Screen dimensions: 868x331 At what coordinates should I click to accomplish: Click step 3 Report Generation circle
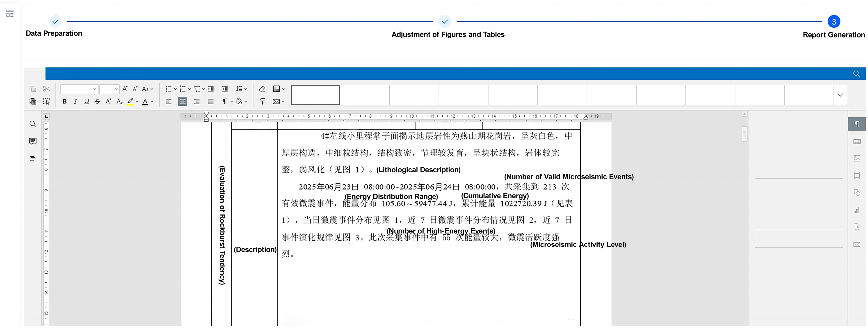834,22
